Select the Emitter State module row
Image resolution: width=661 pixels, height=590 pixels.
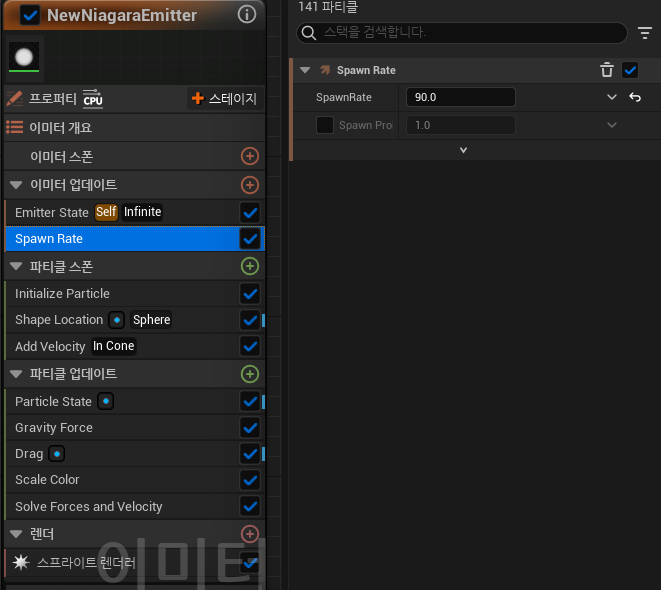click(x=134, y=212)
